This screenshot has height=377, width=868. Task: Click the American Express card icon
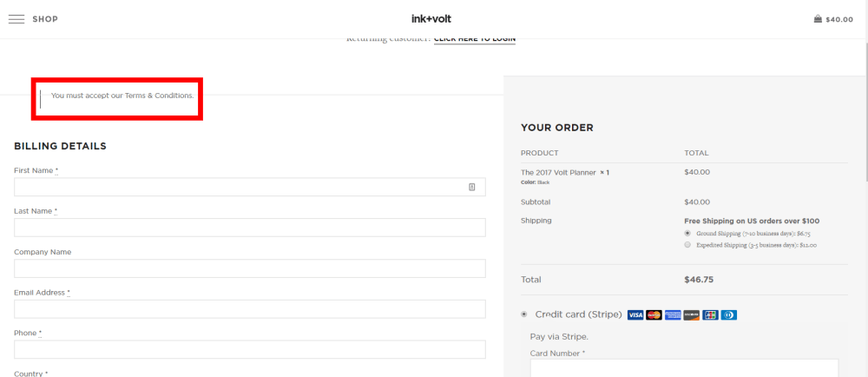click(x=673, y=314)
